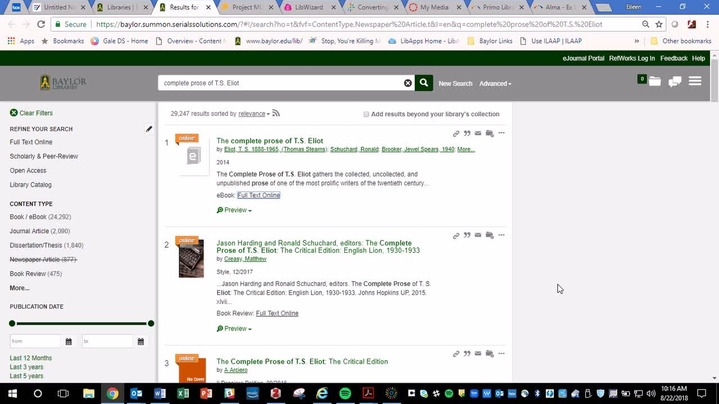Open the 'from' date calendar icon
Image resolution: width=719 pixels, height=404 pixels.
pyautogui.click(x=68, y=341)
